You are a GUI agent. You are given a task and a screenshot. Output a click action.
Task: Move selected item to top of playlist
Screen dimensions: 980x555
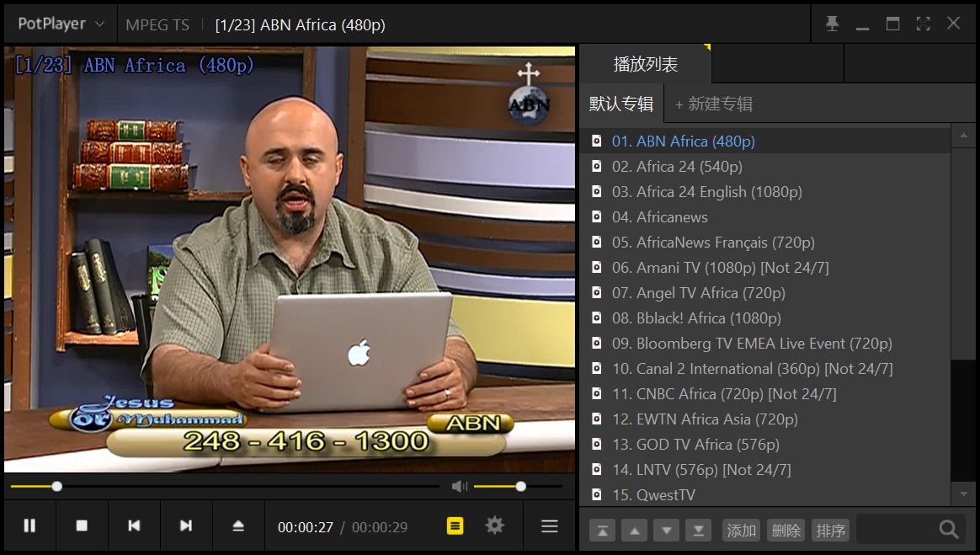[x=603, y=531]
